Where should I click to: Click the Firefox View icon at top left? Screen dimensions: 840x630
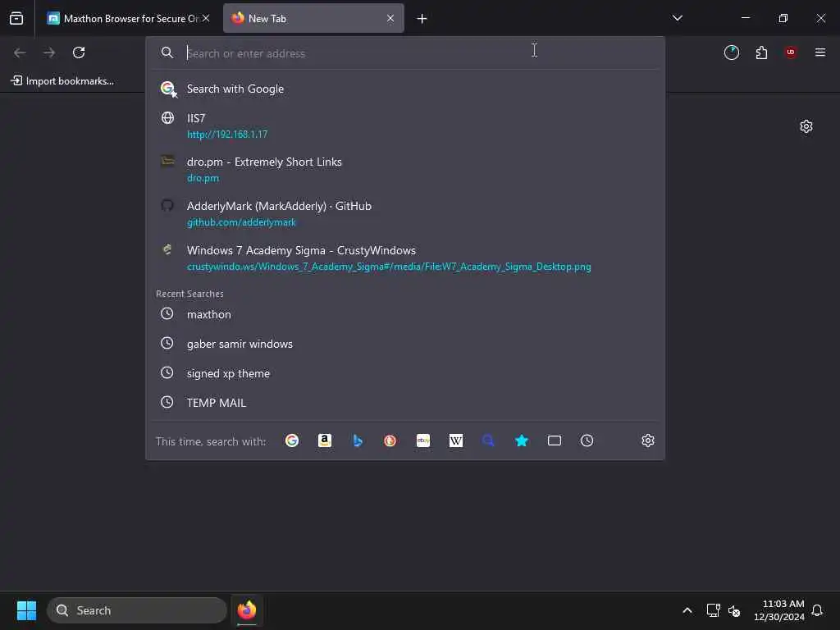[16, 18]
